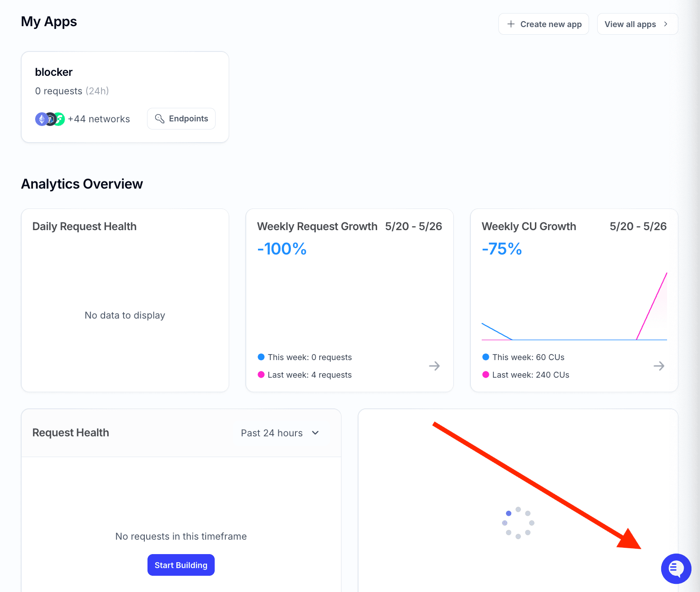This screenshot has width=700, height=592.
Task: Click the Create new app button
Action: click(543, 24)
